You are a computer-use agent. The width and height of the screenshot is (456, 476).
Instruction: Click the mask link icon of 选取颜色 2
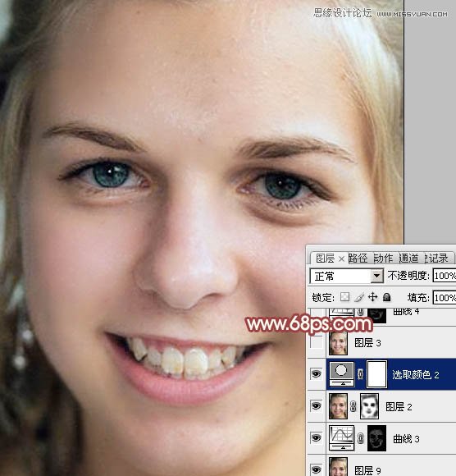tap(360, 374)
